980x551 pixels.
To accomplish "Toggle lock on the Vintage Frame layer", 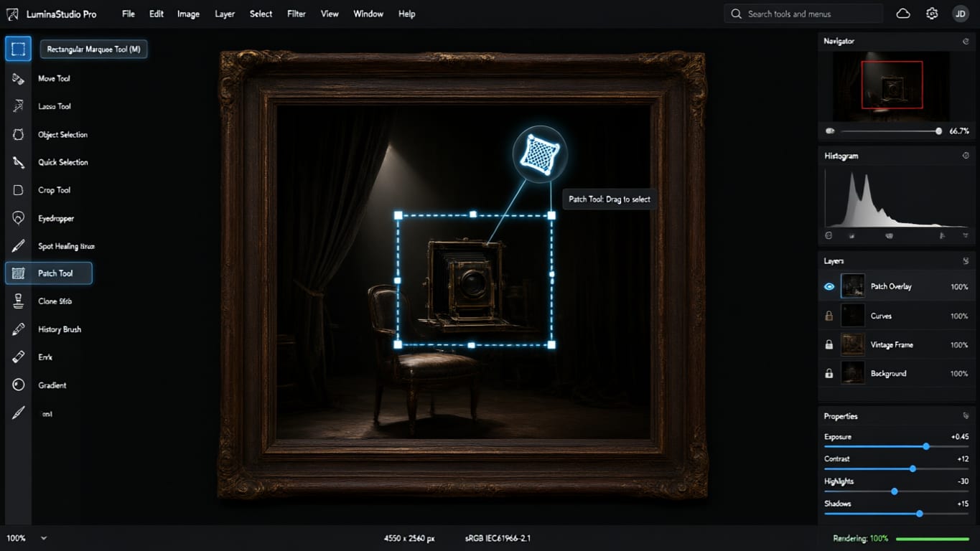I will [829, 345].
